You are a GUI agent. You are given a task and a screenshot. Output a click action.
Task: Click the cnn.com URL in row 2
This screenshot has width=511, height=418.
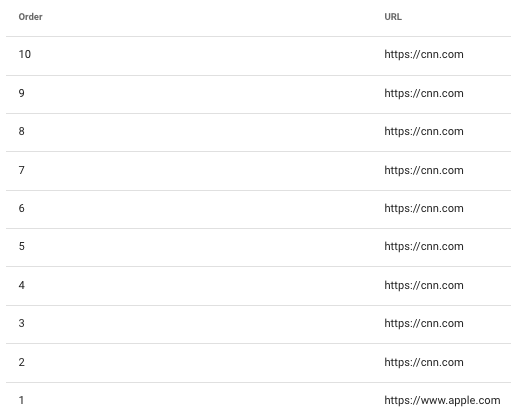pos(424,362)
